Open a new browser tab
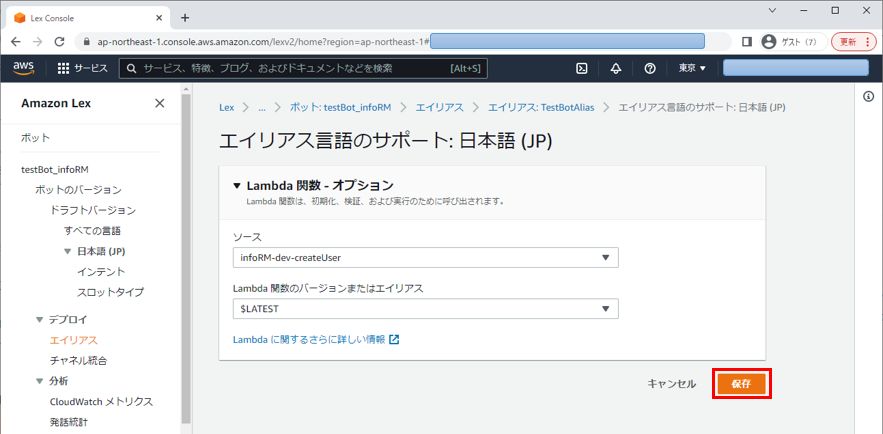 (185, 17)
